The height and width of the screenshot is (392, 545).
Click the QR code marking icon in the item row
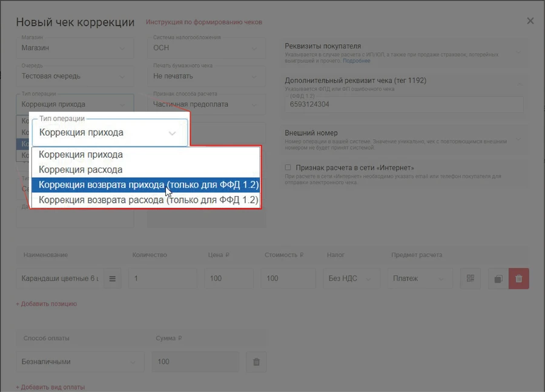pos(470,279)
